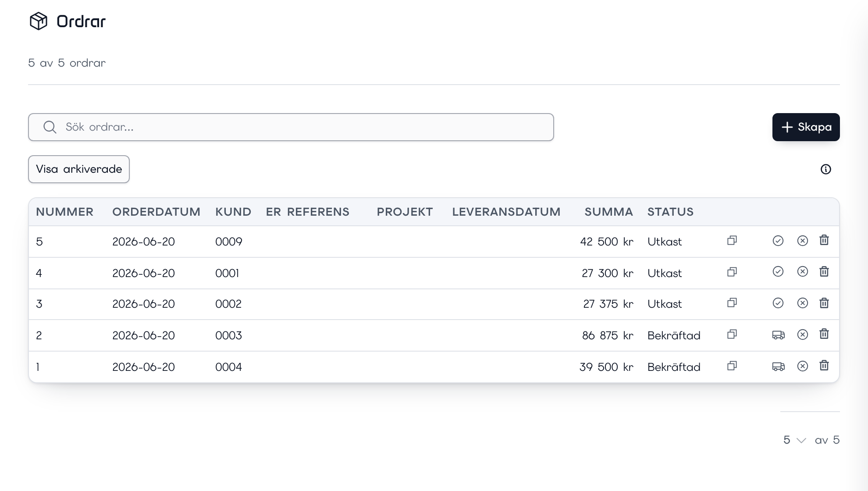Delete order 2 using trash icon
This screenshot has width=868, height=491.
point(824,334)
